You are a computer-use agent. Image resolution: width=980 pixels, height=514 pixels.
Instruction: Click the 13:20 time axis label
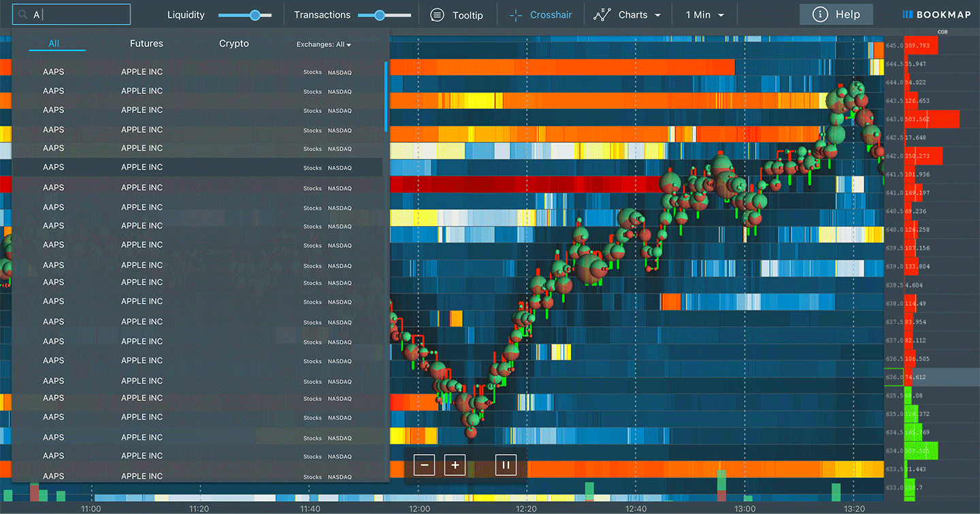point(854,509)
